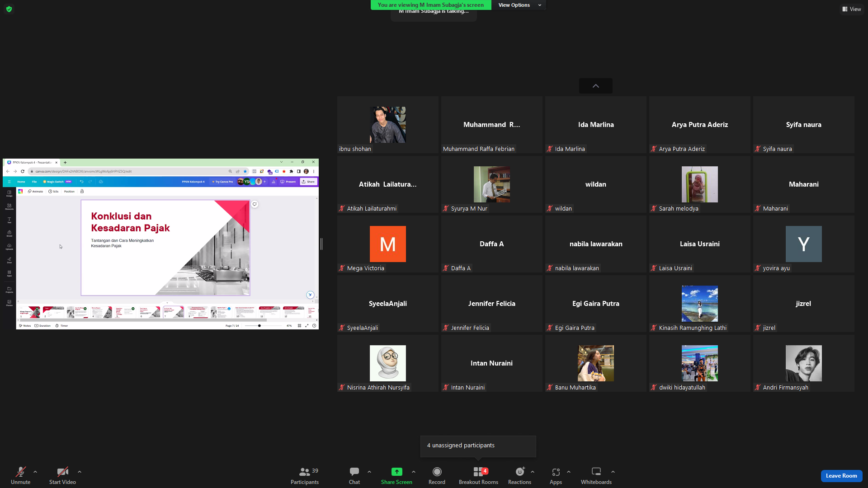Toggle Canva Notes panel
The image size is (868, 488).
coord(25,325)
